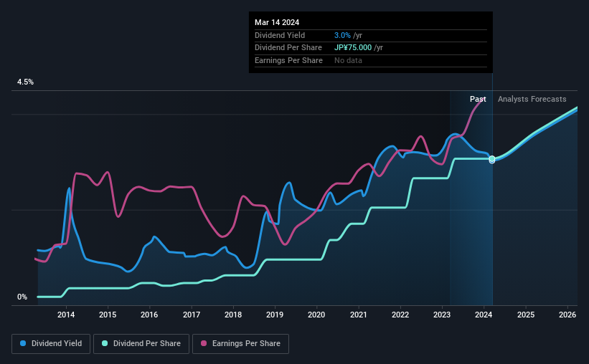Select the 2026 x-axis label
The width and height of the screenshot is (589, 364).
[x=567, y=315]
